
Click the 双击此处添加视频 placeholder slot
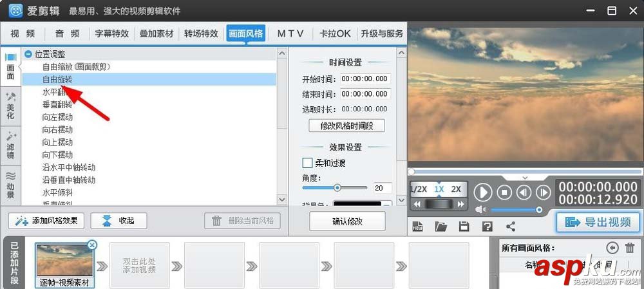pos(140,265)
